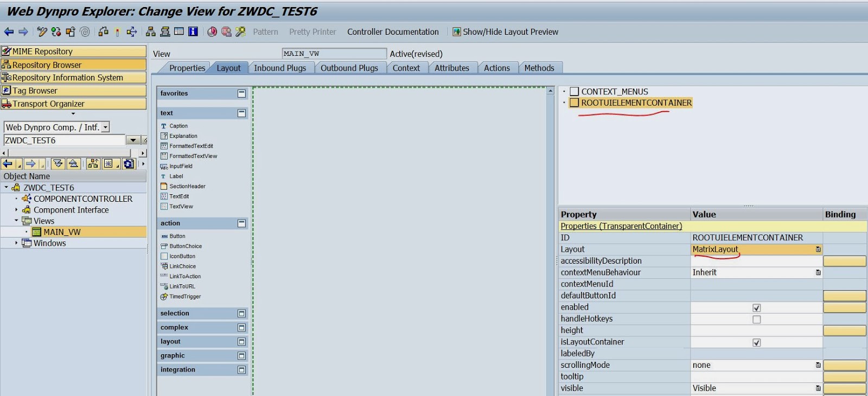Click the Refresh Object List icon
The width and height of the screenshot is (868, 396).
click(129, 164)
